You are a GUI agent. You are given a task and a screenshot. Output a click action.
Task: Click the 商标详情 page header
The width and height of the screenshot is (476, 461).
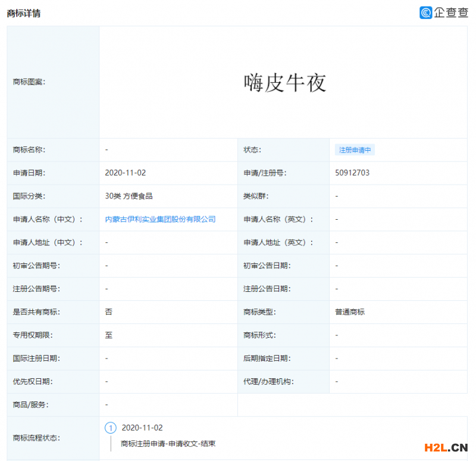point(23,13)
